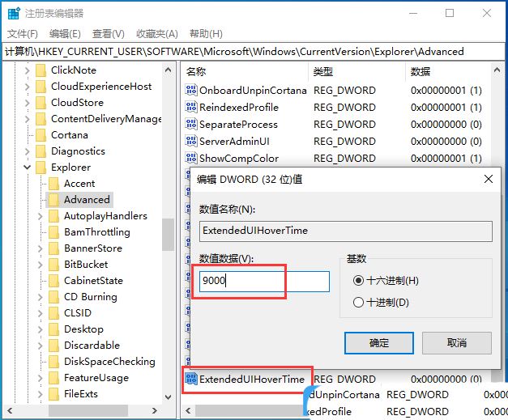
Task: Click the 确定 button in DWORD dialog
Action: pos(378,342)
